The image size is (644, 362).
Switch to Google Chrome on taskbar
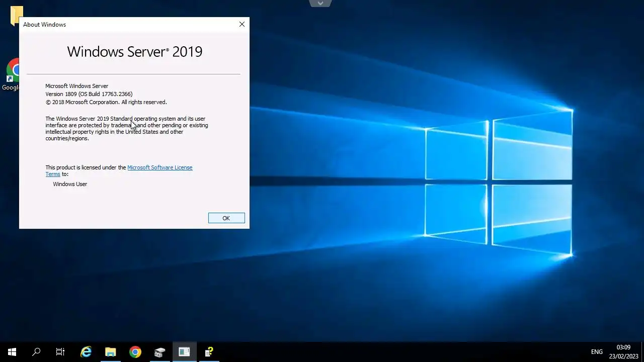pos(135,352)
